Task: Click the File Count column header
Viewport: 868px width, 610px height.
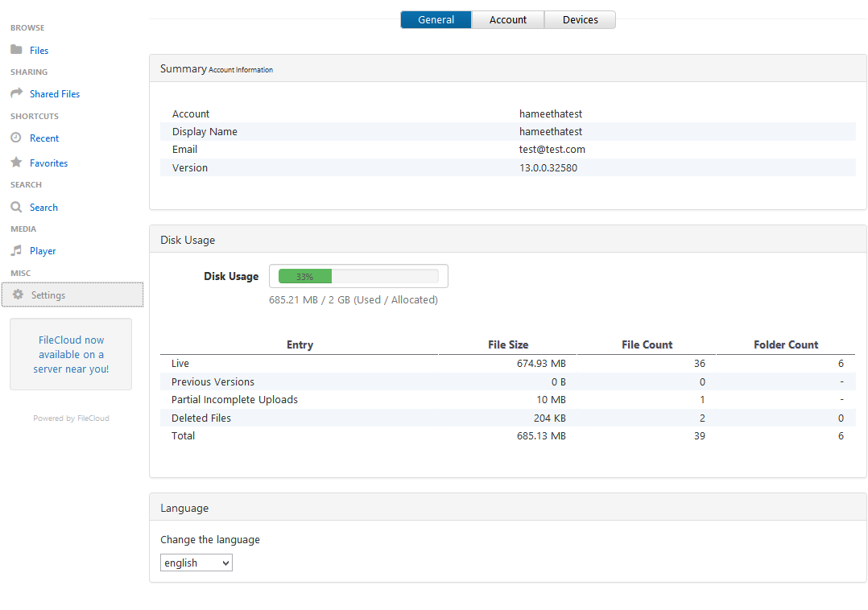Action: [x=647, y=344]
